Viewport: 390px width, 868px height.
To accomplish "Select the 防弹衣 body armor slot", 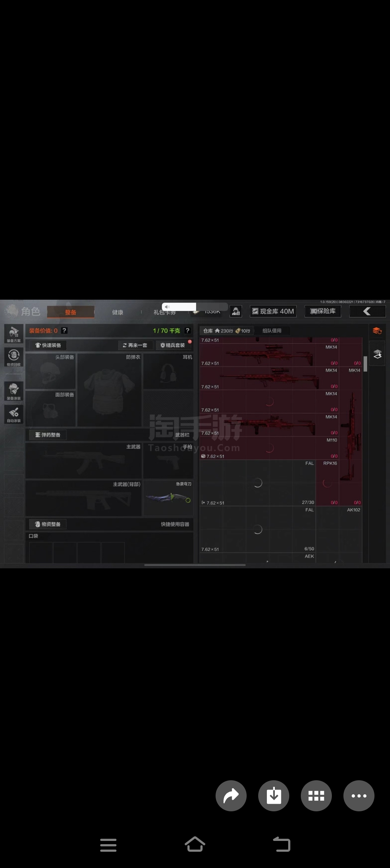I will [x=109, y=390].
